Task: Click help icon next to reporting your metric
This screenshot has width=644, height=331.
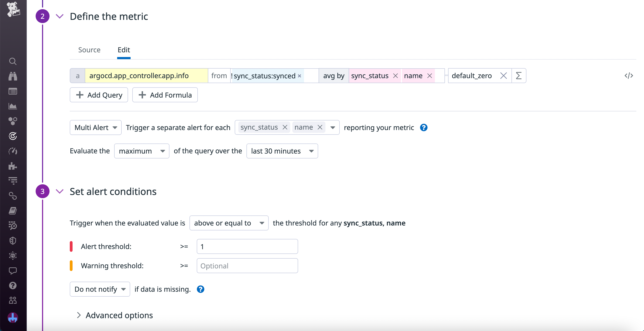Action: pyautogui.click(x=424, y=128)
